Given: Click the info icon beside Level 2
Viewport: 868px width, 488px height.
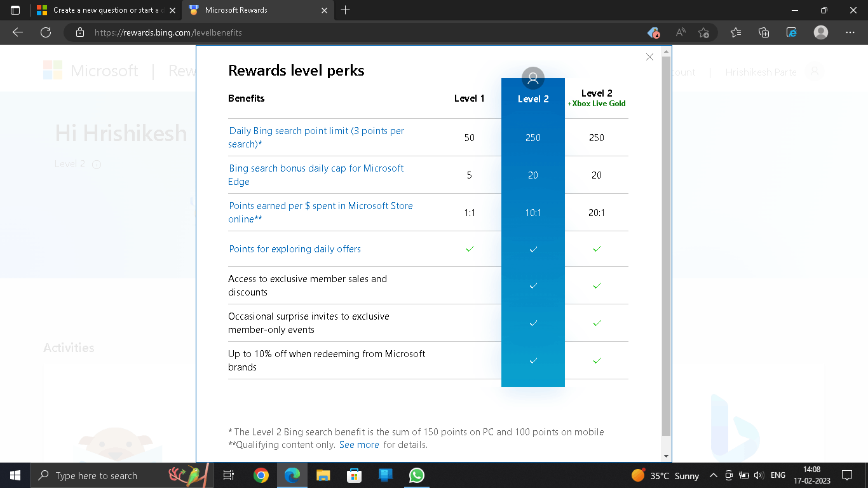Looking at the screenshot, I should click(97, 164).
